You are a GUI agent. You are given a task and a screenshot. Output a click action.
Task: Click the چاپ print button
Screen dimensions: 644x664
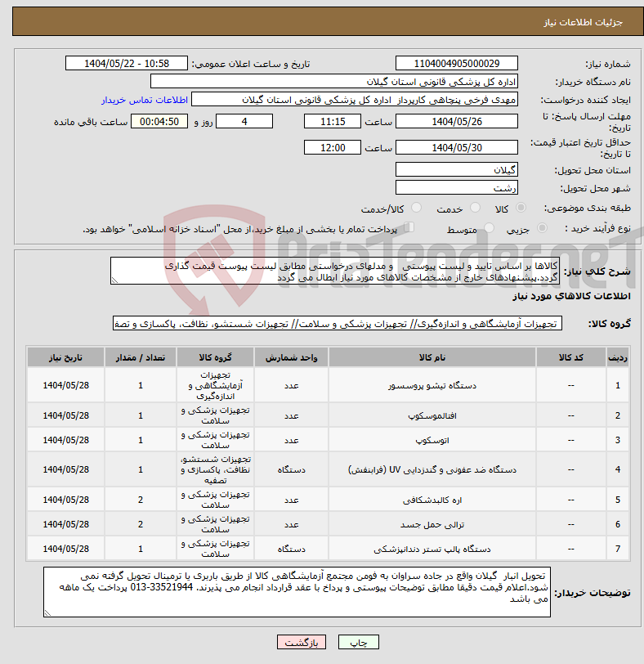click(359, 643)
